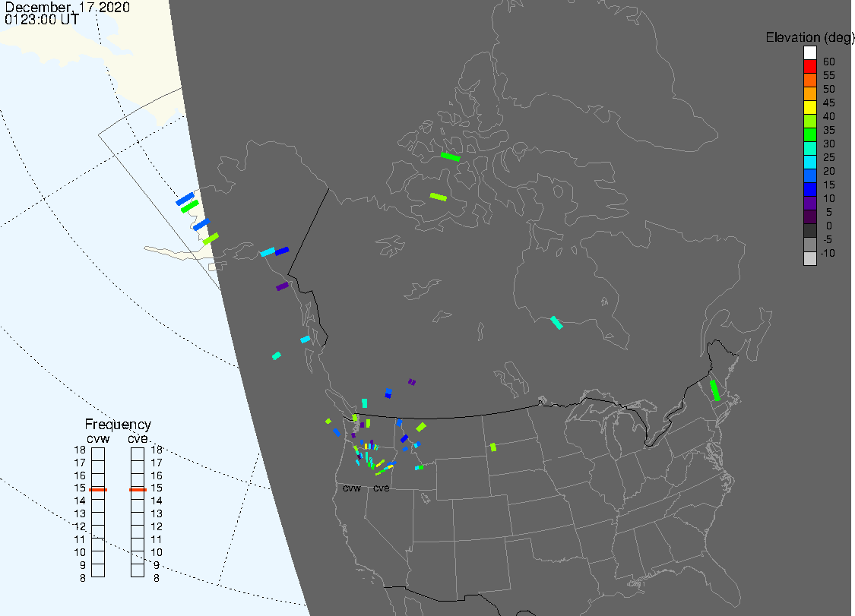Click the '15' label left of cvw bar
The height and width of the screenshot is (616, 855).
[80, 488]
